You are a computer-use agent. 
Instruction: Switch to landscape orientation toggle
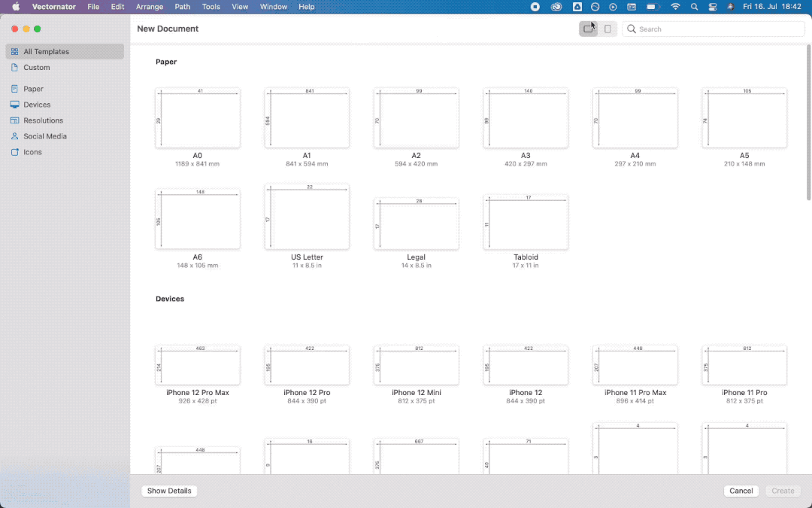(x=588, y=29)
